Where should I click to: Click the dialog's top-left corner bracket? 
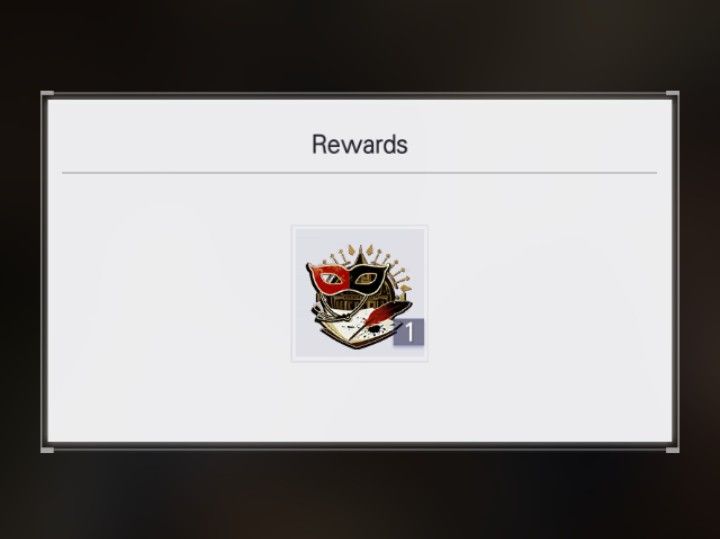point(47,94)
